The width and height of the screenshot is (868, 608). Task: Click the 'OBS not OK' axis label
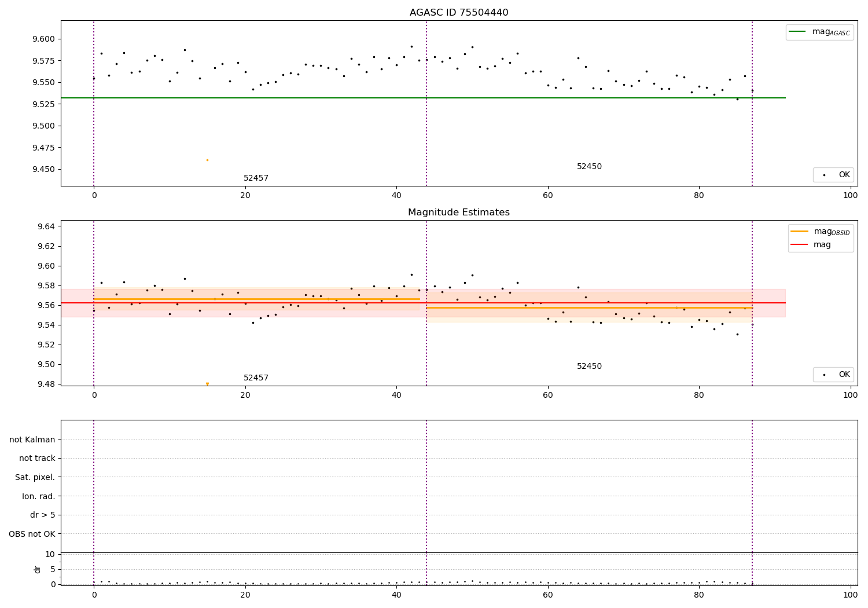click(32, 534)
